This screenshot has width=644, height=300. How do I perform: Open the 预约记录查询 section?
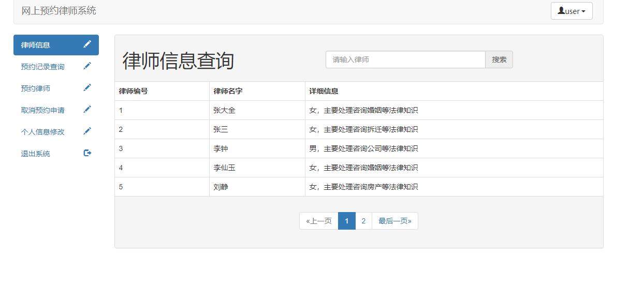pyautogui.click(x=42, y=66)
